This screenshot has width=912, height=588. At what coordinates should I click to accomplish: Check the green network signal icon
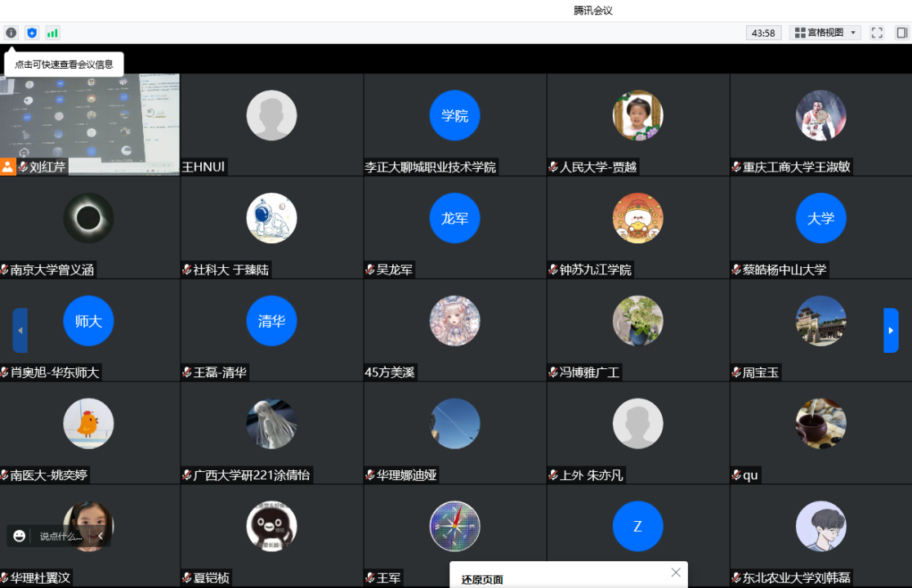click(52, 33)
